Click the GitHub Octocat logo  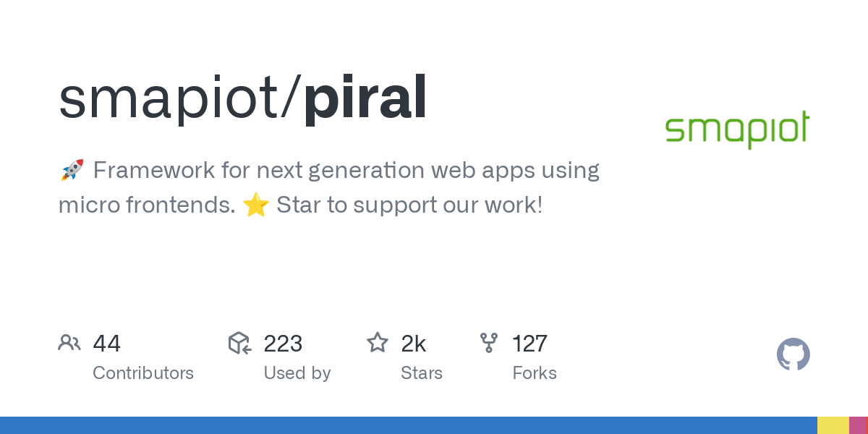click(793, 354)
